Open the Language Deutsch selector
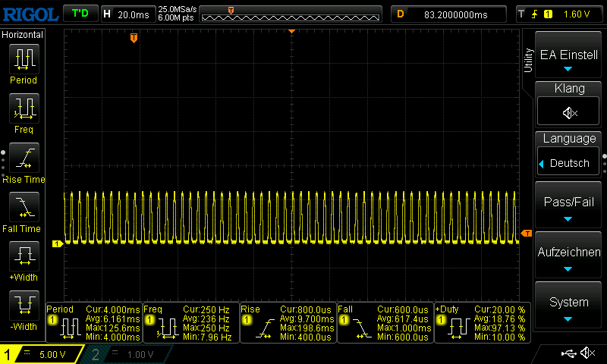 point(569,163)
